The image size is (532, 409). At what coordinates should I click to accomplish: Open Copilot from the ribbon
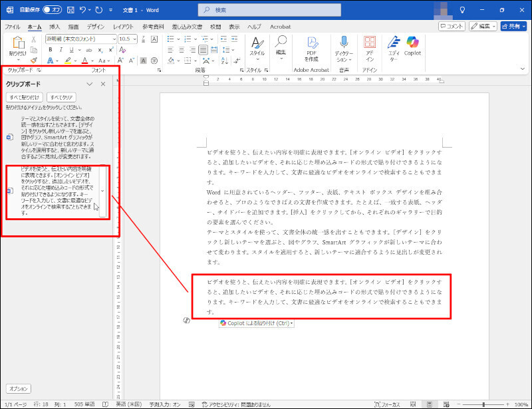pyautogui.click(x=412, y=45)
